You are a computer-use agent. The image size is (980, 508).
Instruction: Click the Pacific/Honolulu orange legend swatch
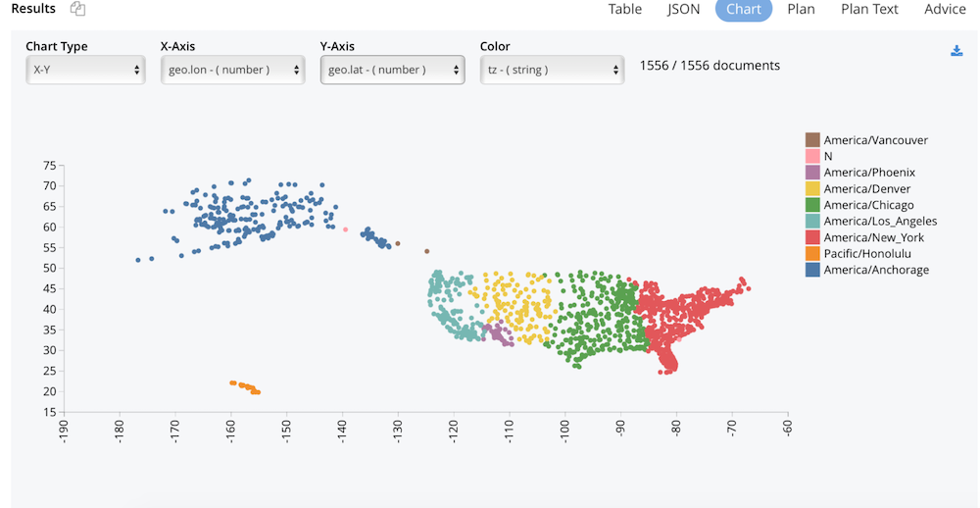pos(812,253)
